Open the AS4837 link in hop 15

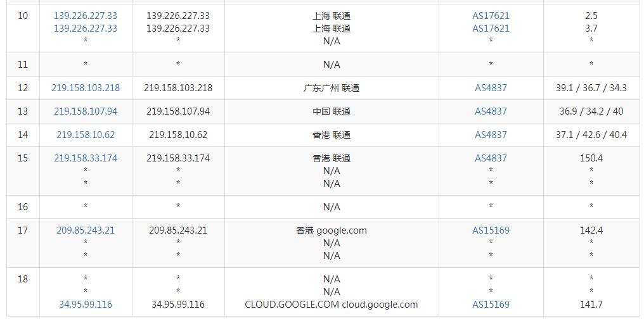(x=491, y=158)
